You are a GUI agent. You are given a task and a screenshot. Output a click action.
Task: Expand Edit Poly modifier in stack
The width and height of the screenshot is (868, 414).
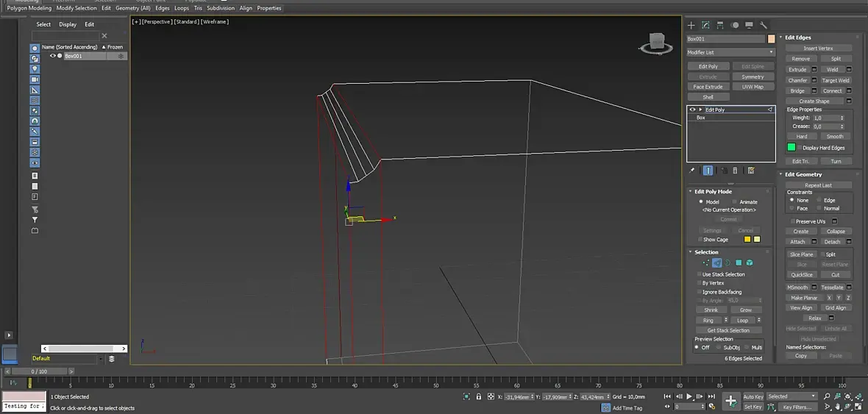click(700, 110)
